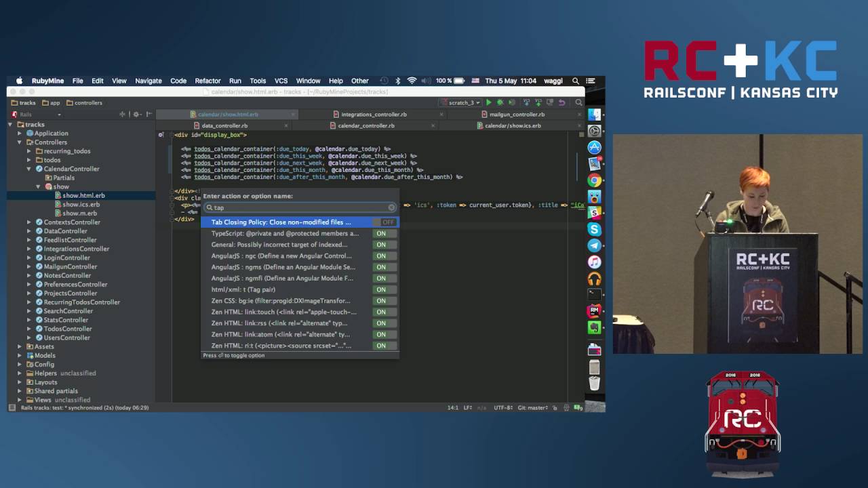
Task: Expand the Models tree node
Action: click(20, 355)
